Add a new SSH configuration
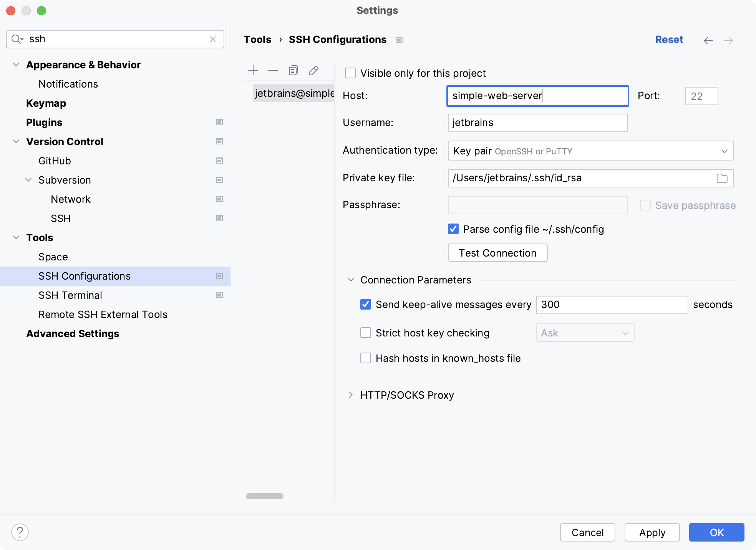 coord(253,71)
